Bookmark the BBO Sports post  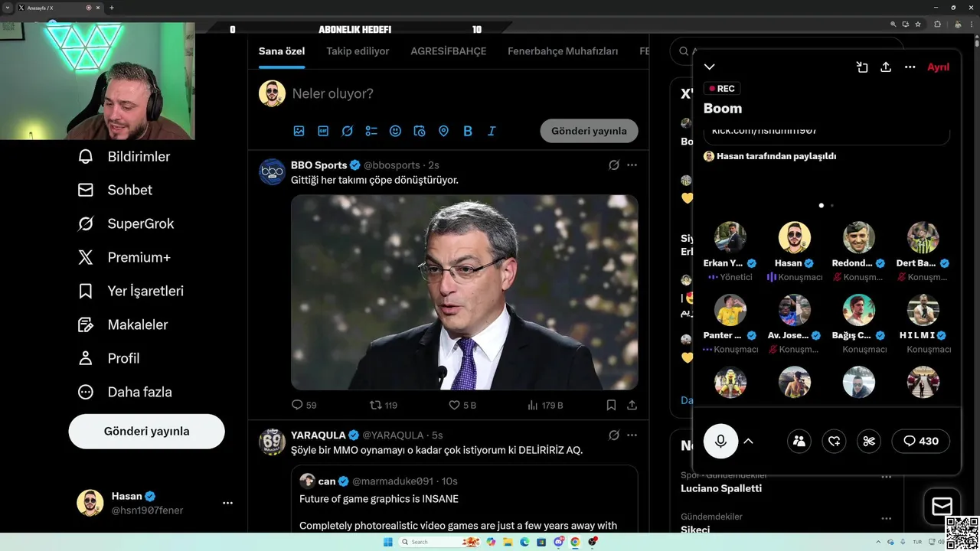coord(611,405)
